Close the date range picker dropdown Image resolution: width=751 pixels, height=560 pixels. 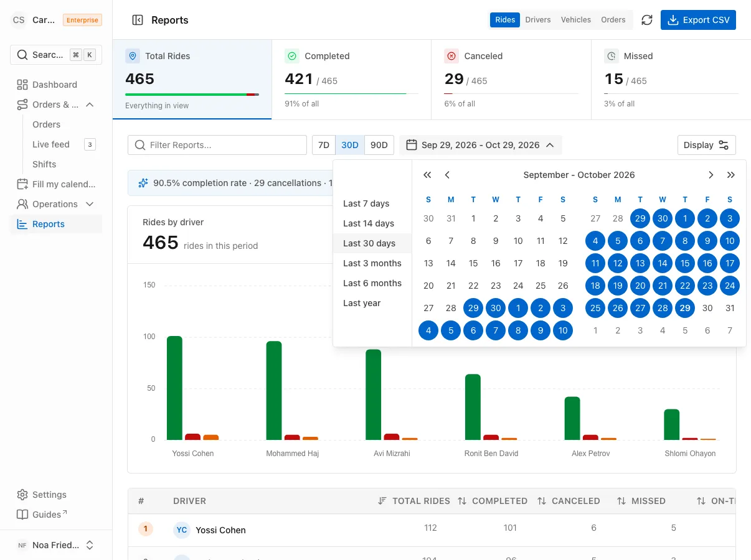[x=481, y=145]
